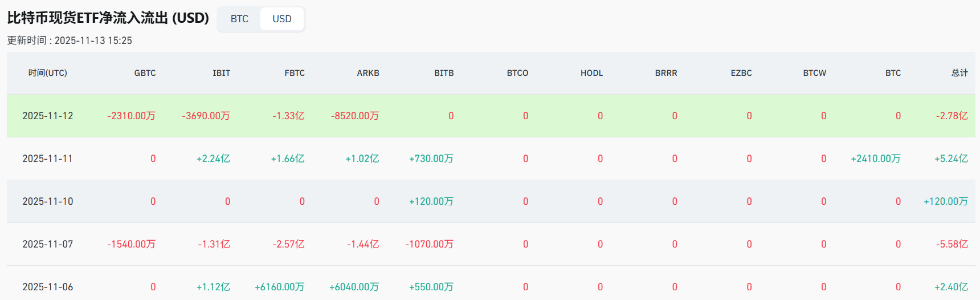Click the ARKB column header
The height and width of the screenshot is (300, 980).
point(368,73)
